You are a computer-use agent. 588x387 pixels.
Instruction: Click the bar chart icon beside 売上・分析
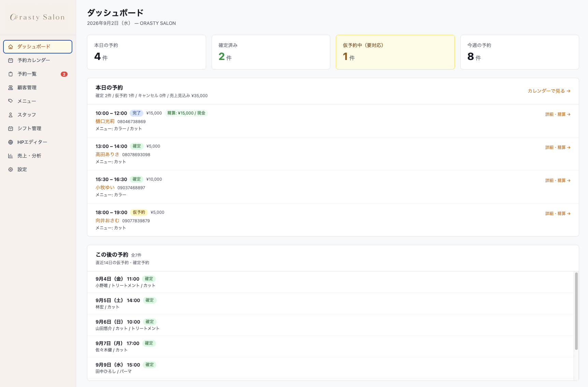click(11, 156)
